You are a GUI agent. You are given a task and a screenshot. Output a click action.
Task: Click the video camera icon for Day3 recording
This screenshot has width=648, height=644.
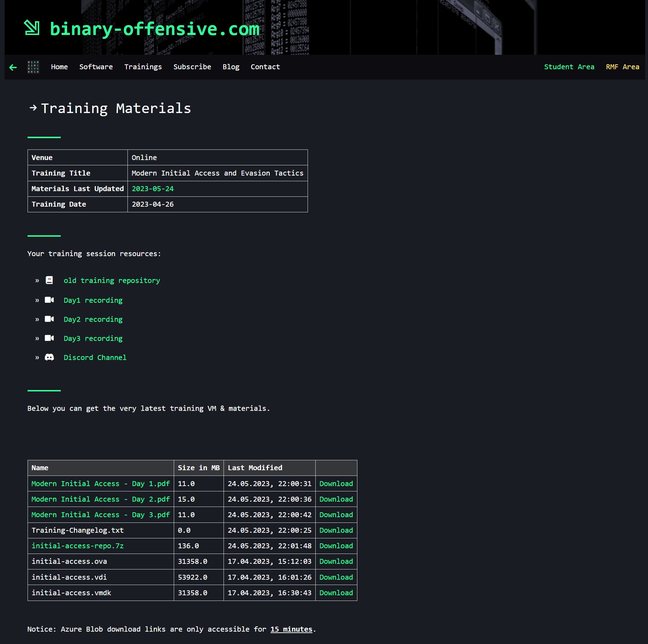(49, 338)
